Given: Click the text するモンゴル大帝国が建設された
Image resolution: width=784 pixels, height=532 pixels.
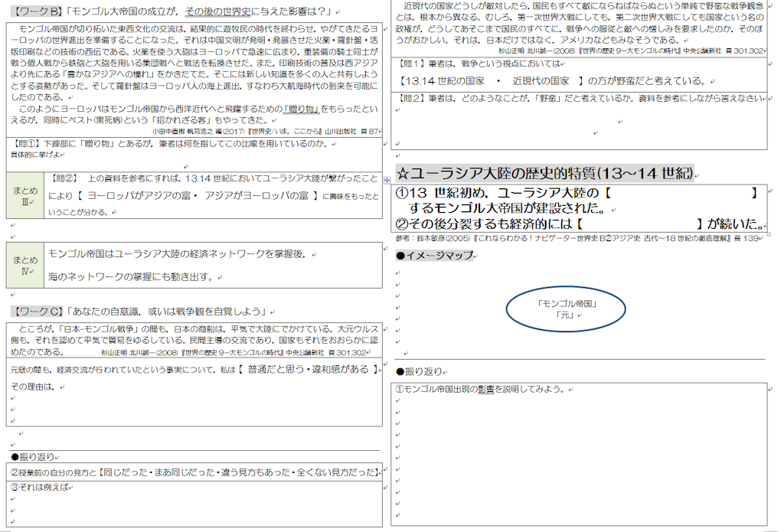Looking at the screenshot, I should point(507,208).
